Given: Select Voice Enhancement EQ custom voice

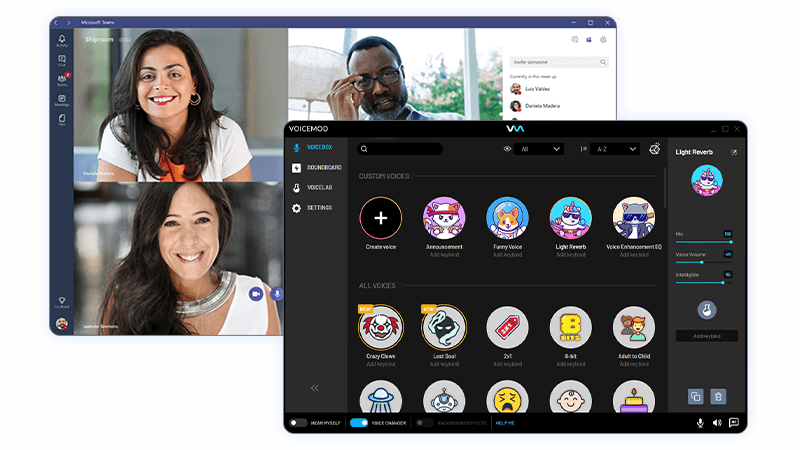Looking at the screenshot, I should pyautogui.click(x=634, y=218).
